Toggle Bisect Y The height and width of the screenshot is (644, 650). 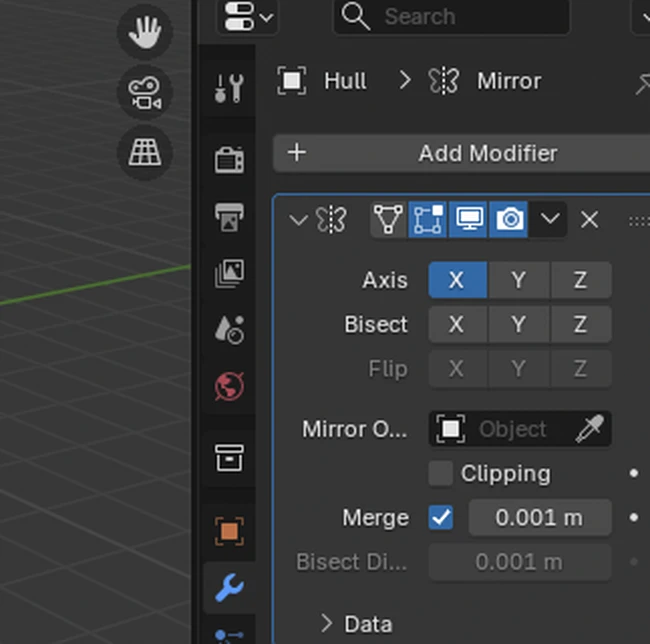tap(519, 324)
